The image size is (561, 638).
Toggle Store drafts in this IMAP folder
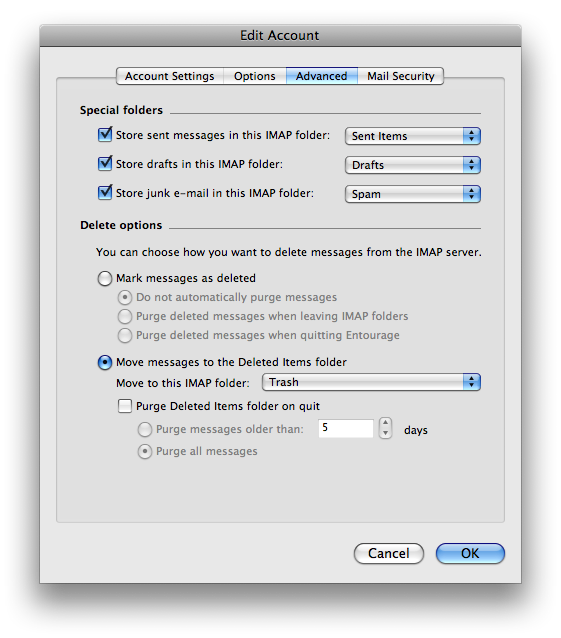[x=105, y=164]
